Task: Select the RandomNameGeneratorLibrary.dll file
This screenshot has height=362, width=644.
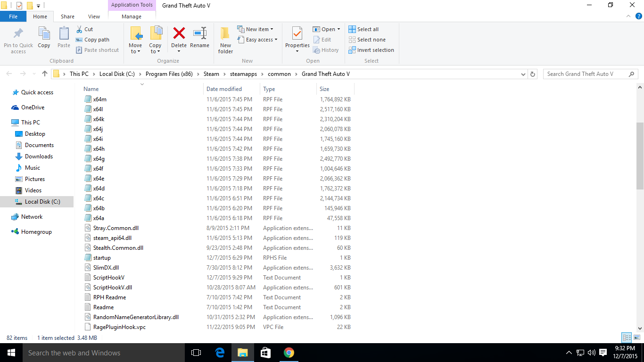Action: (x=136, y=317)
